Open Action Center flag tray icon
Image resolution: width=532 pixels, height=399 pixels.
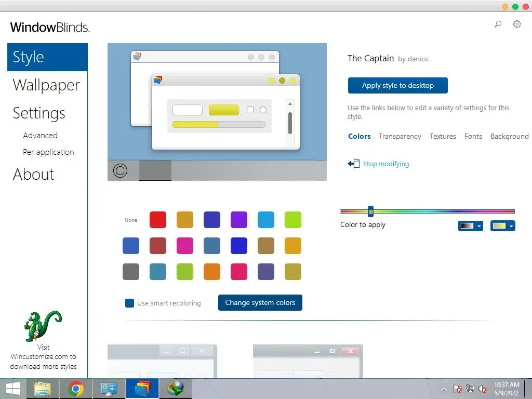tap(457, 389)
